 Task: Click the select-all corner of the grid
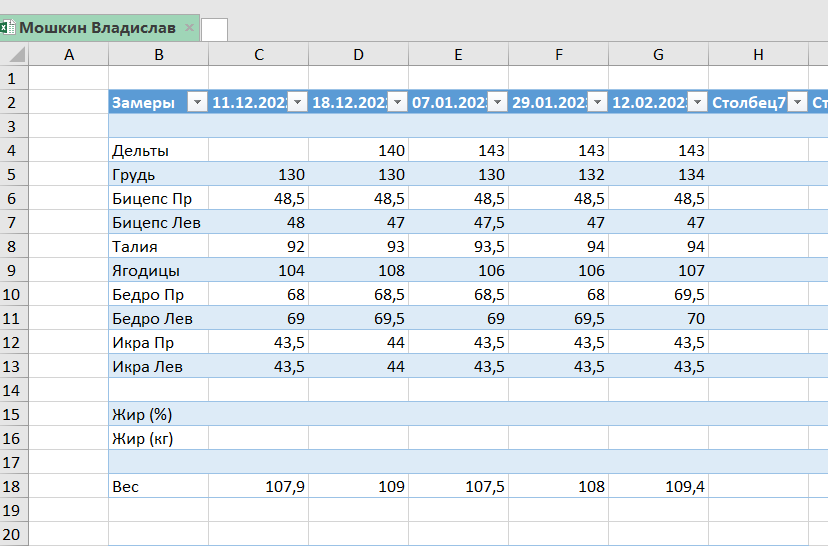click(x=13, y=54)
